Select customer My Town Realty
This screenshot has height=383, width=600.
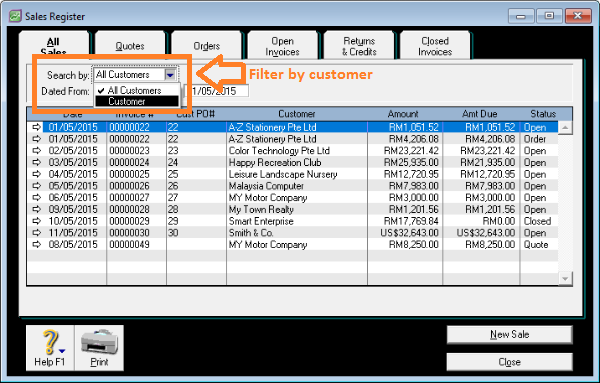(x=261, y=210)
